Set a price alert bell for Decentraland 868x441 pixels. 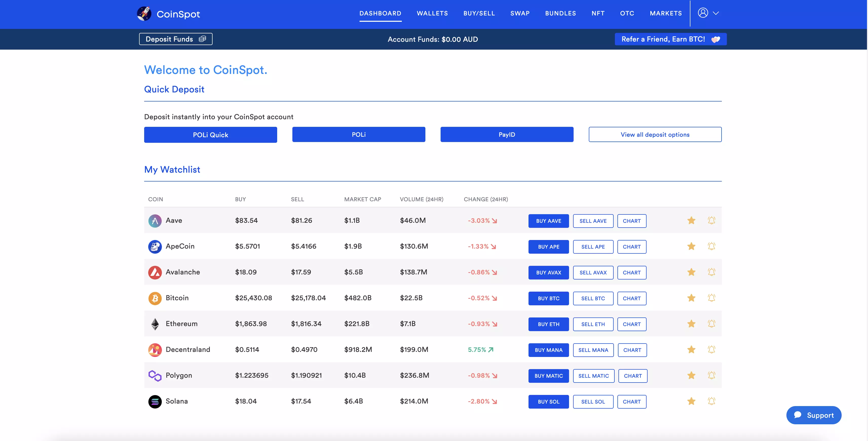click(x=711, y=349)
